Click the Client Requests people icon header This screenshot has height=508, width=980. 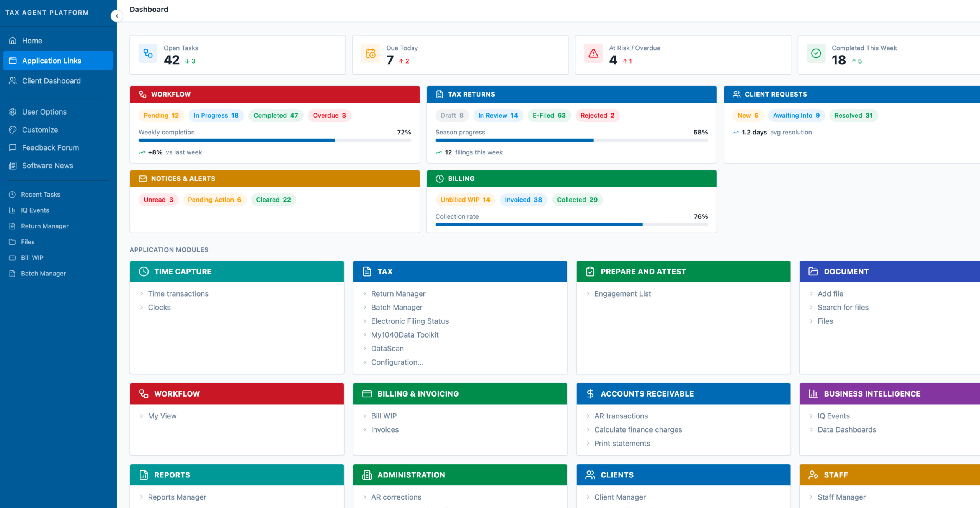tap(736, 94)
